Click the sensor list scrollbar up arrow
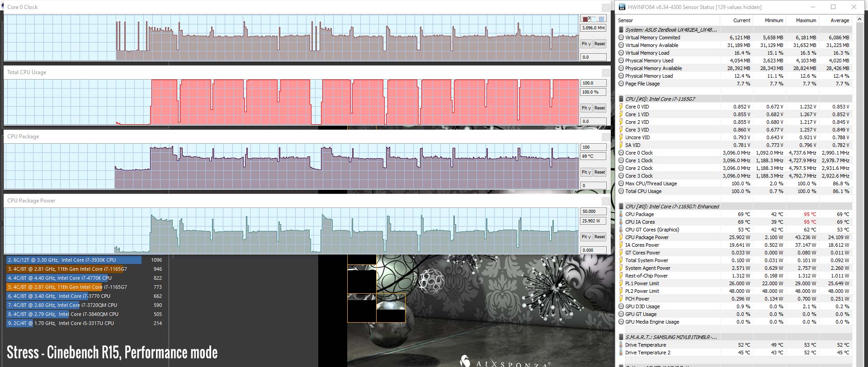 click(x=859, y=20)
